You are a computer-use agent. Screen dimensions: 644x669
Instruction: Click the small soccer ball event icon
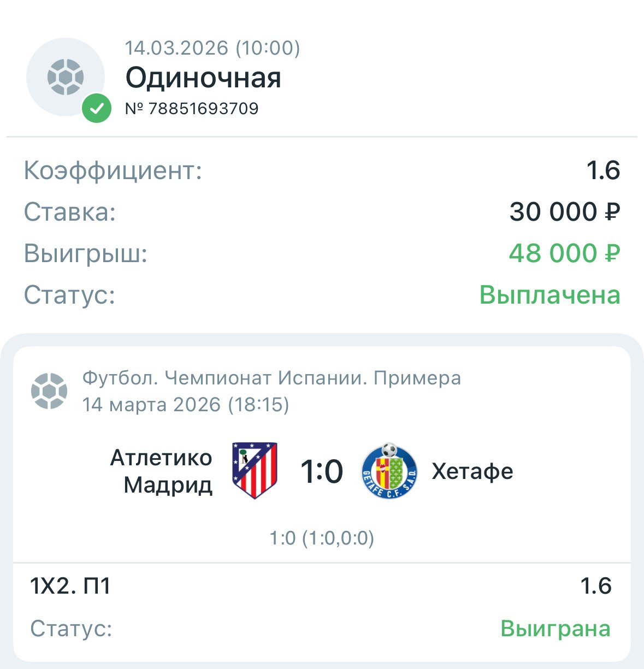[49, 391]
